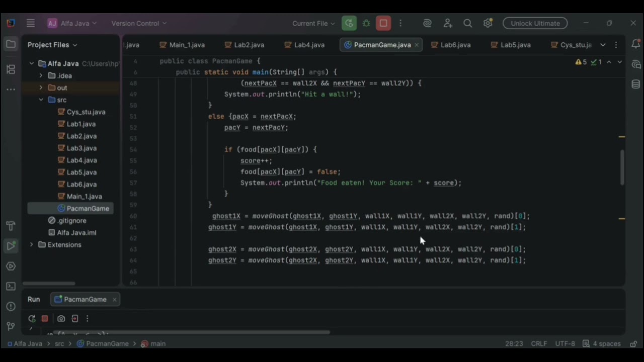This screenshot has height=362, width=644.
Task: Expand the Extensions node
Action: tap(32, 244)
